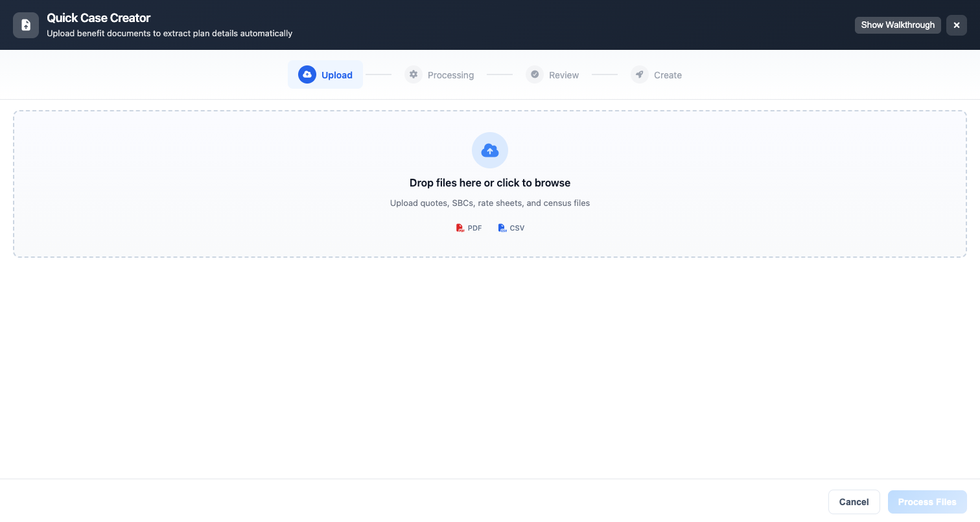Click the Cancel button
Image resolution: width=980 pixels, height=522 pixels.
coord(854,502)
